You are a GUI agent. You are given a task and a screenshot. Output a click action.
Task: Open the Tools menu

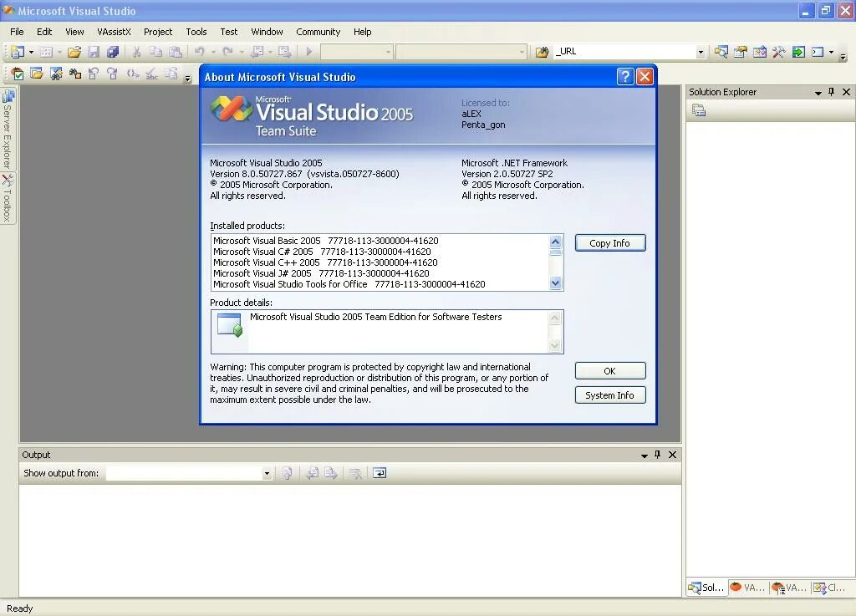click(x=196, y=32)
